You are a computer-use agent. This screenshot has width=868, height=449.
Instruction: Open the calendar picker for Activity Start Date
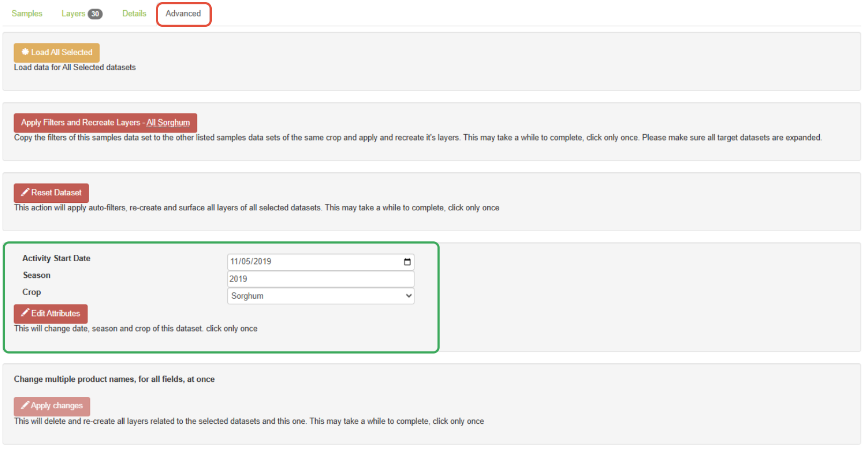[407, 262]
